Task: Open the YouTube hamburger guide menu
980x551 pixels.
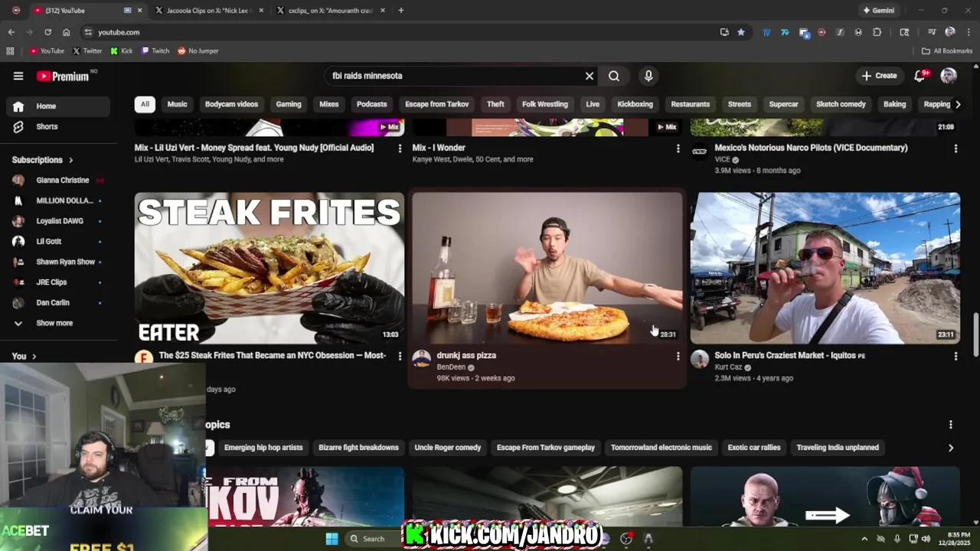Action: 18,76
